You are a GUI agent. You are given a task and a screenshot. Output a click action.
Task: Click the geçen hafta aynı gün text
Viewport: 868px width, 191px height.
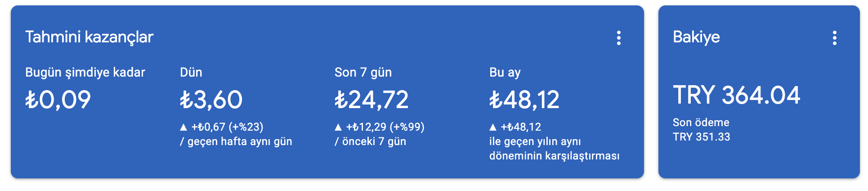pos(240,141)
